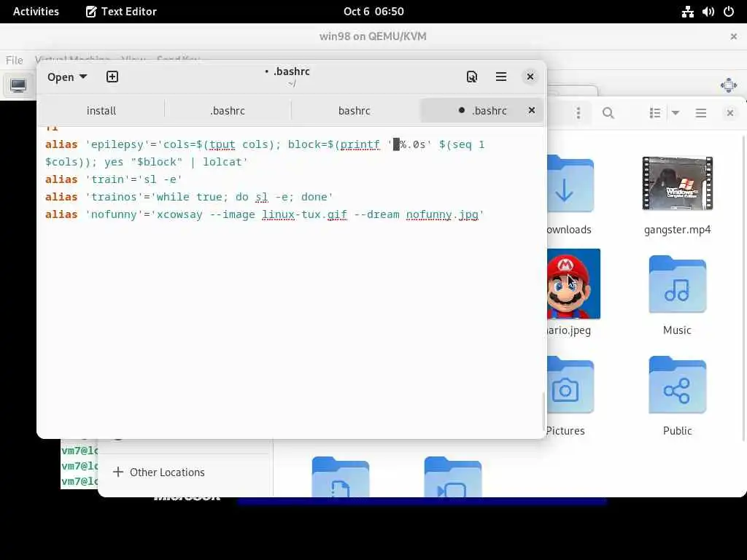Viewport: 747px width, 560px height.
Task: Click the monitor console icon in QEMU toolbar
Action: (18, 86)
